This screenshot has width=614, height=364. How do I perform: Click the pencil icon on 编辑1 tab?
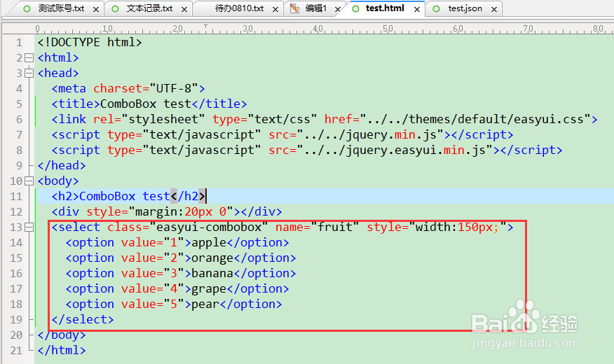[294, 8]
